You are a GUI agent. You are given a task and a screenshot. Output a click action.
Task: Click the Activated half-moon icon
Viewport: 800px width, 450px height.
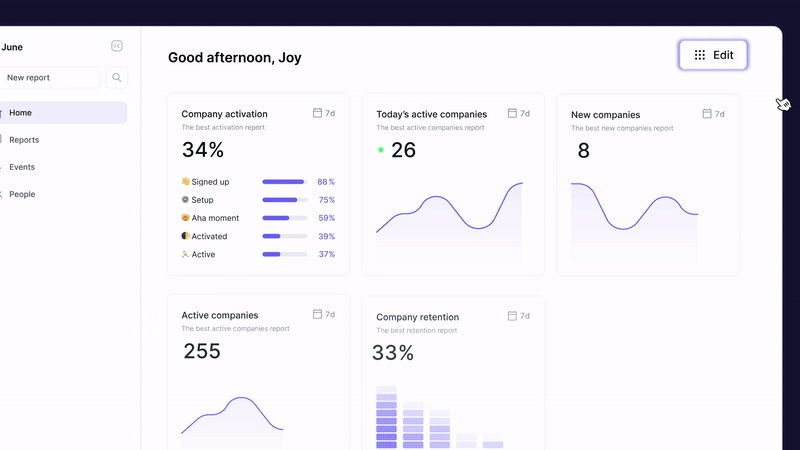(185, 236)
